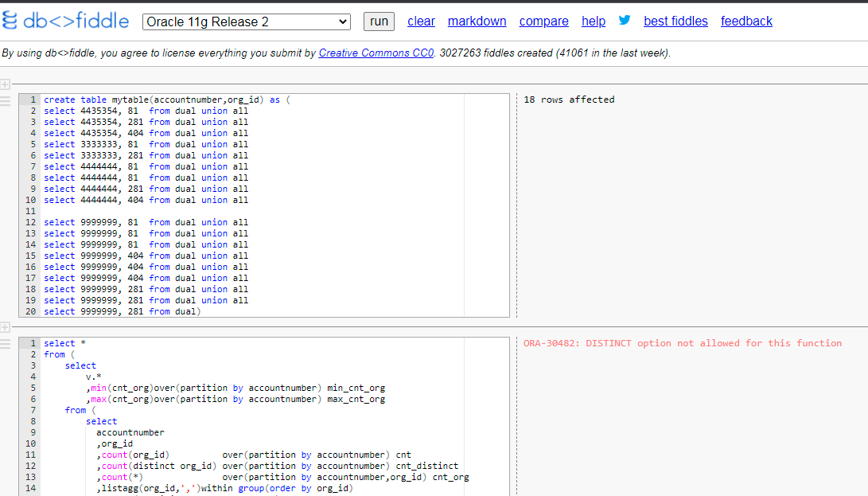Viewport: 868px width, 496px height.
Task: Click line 'select 4435354, 404 from dual union all'
Action: (146, 133)
